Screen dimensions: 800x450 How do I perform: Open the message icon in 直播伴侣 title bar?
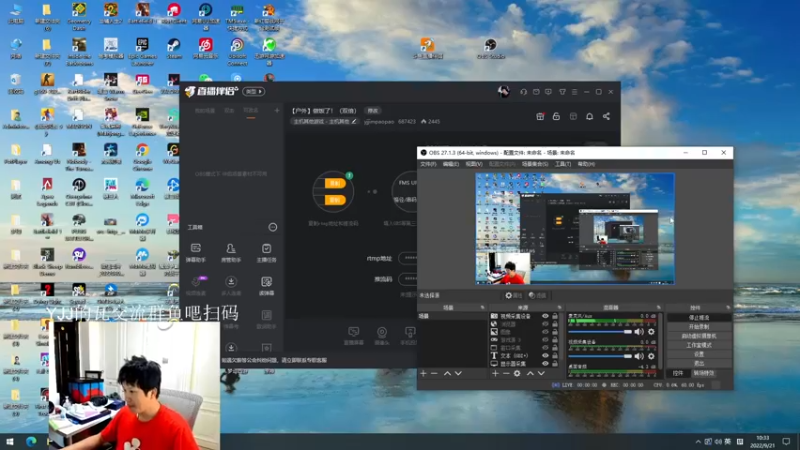548,92
